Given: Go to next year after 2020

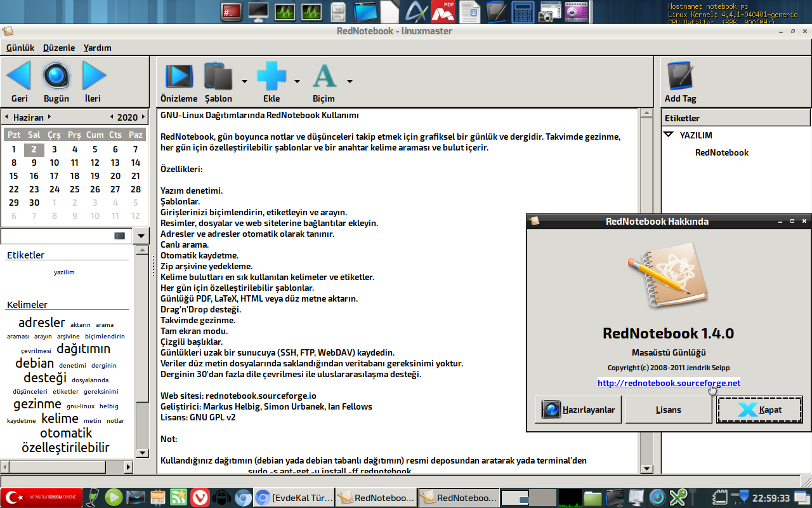Looking at the screenshot, I should pos(143,117).
